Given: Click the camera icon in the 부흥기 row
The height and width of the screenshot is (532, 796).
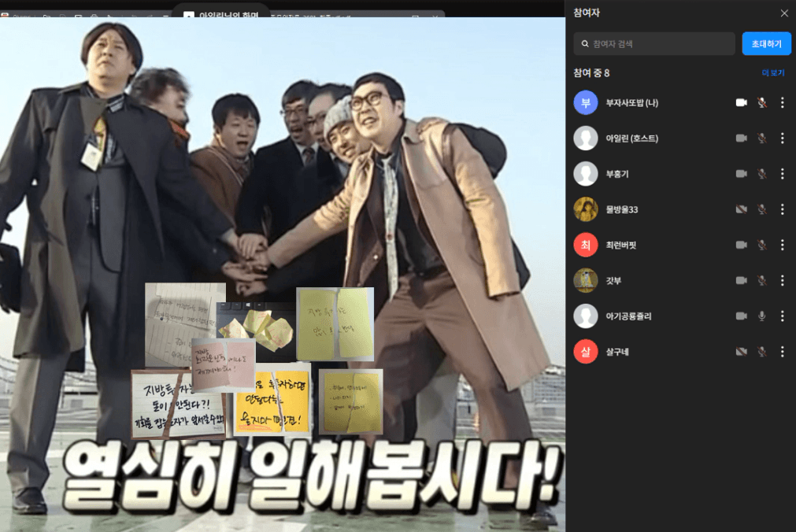Looking at the screenshot, I should click(741, 174).
